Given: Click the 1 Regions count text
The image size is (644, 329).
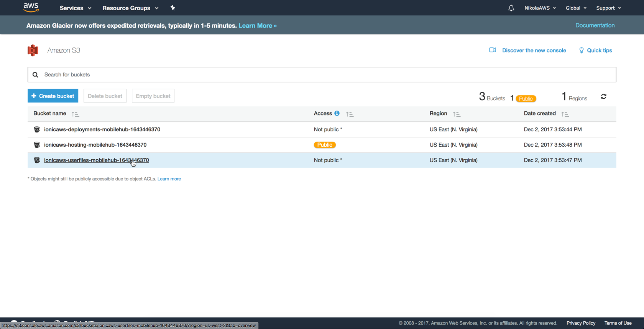Looking at the screenshot, I should point(574,97).
